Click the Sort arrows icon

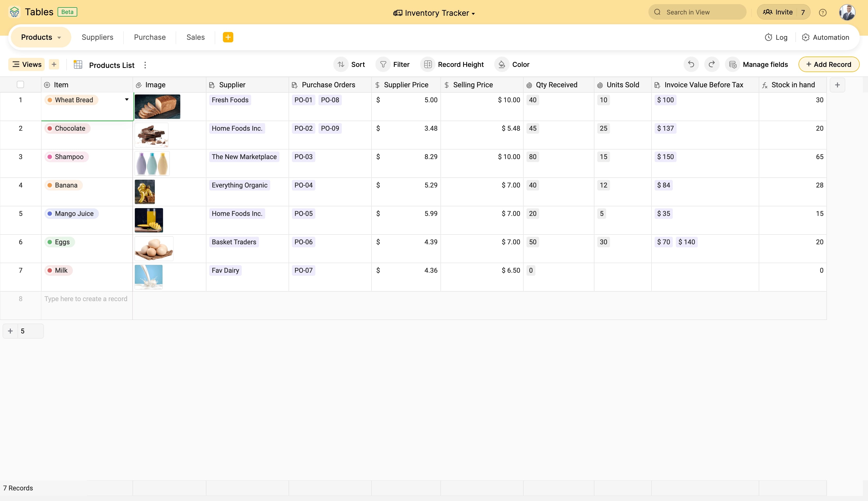pyautogui.click(x=341, y=64)
